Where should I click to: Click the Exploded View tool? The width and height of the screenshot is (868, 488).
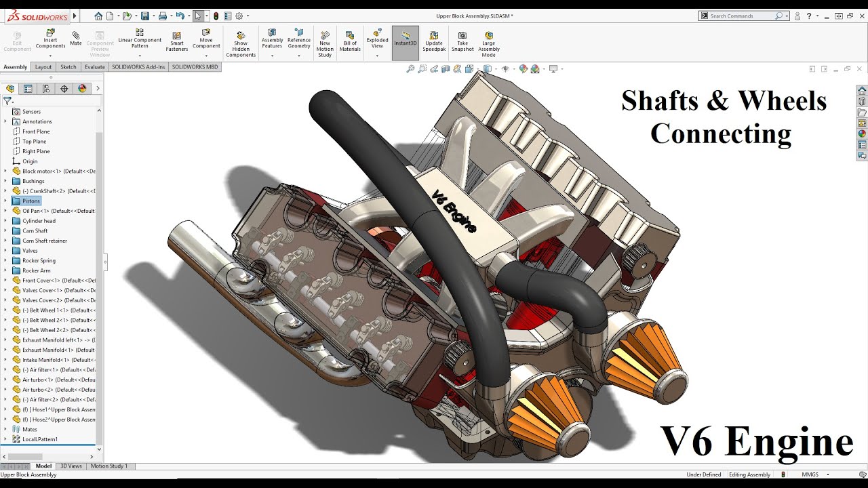pos(377,38)
